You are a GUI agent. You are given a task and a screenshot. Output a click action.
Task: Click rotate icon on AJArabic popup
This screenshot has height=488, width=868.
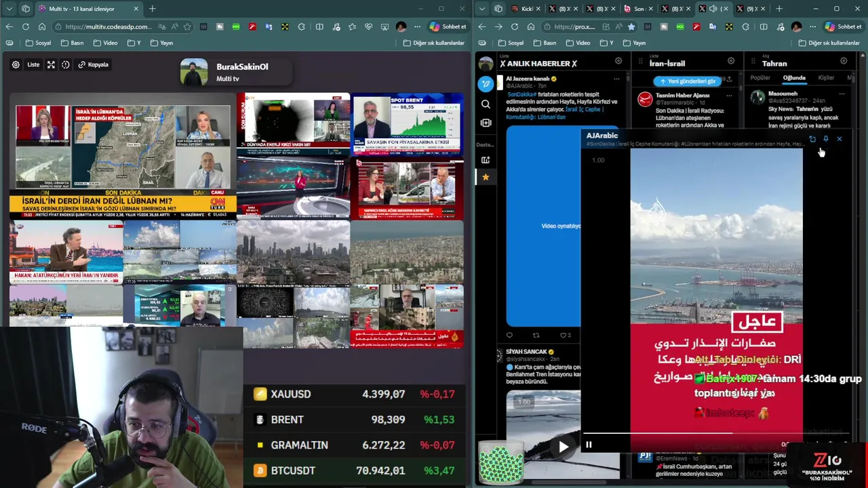pos(812,139)
